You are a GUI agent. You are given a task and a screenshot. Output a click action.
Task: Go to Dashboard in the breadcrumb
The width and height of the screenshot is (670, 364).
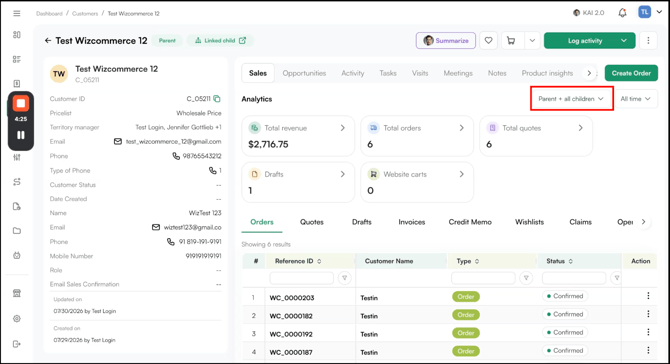(x=49, y=14)
